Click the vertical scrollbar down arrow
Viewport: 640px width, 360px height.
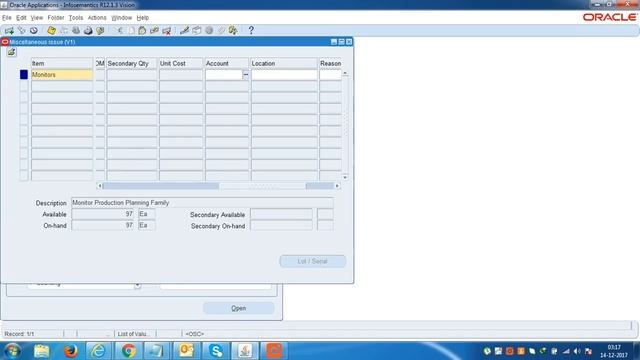click(345, 177)
